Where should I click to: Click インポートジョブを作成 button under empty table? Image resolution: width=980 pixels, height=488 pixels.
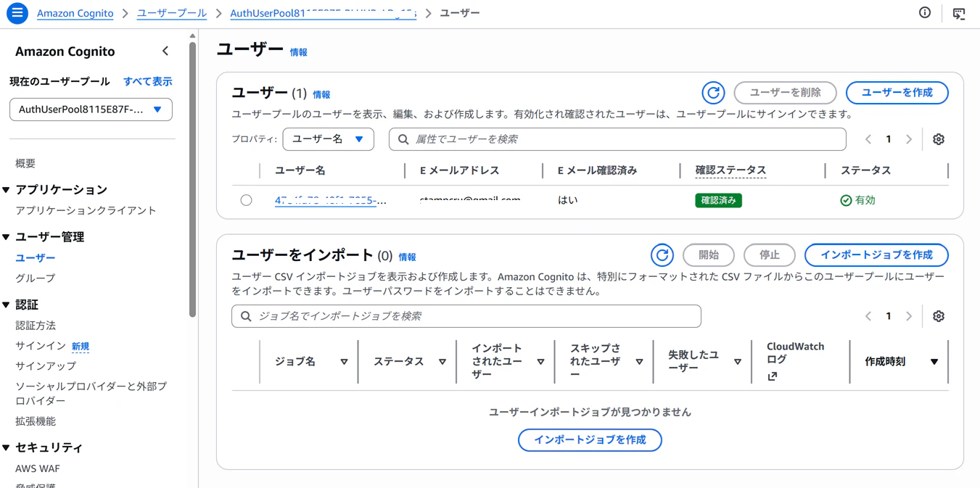pos(590,440)
